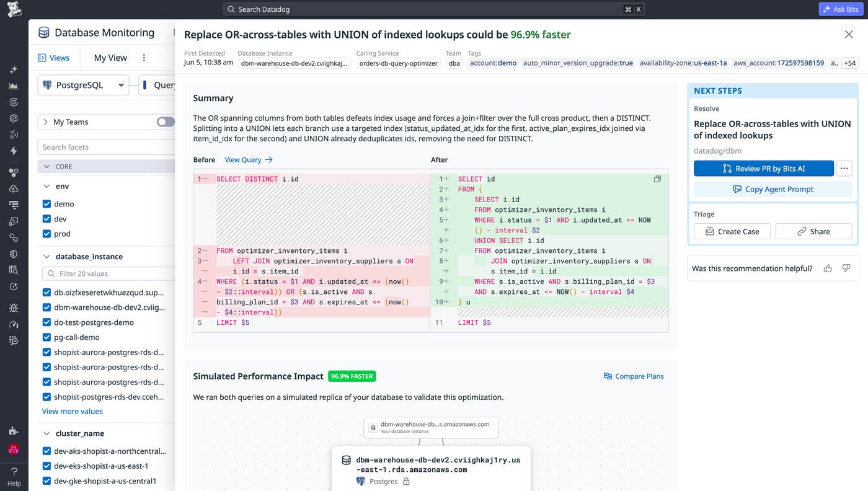This screenshot has width=868, height=491.
Task: Click the availability-zone:us-east-1a tag
Action: [x=683, y=63]
